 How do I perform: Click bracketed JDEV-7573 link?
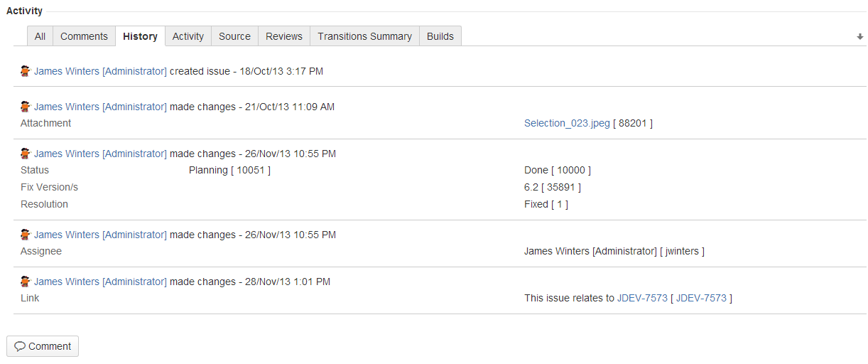point(701,298)
